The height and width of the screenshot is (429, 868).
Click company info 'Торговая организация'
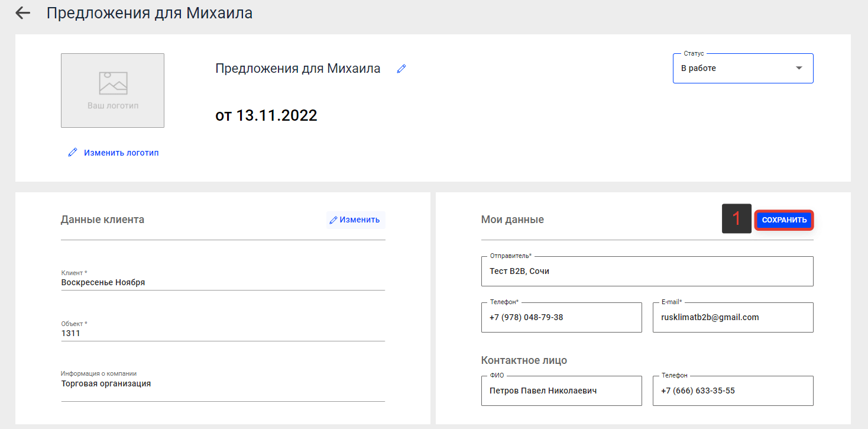[x=106, y=383]
